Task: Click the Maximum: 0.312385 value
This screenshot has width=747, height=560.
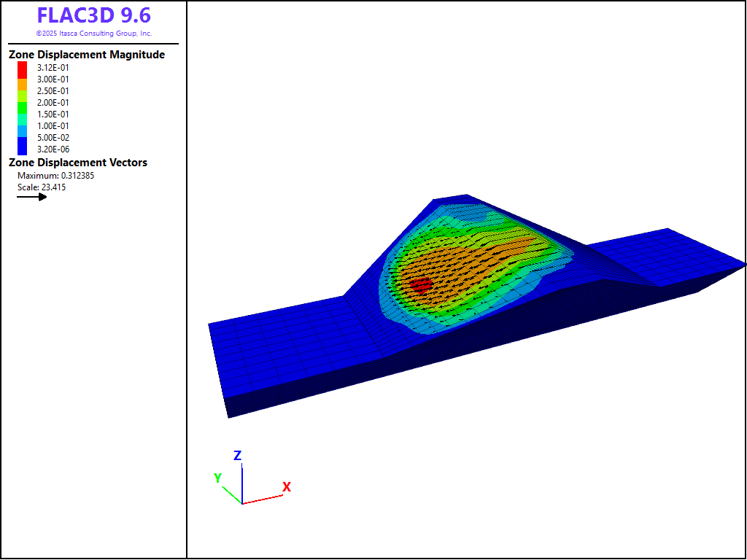Action: click(56, 176)
